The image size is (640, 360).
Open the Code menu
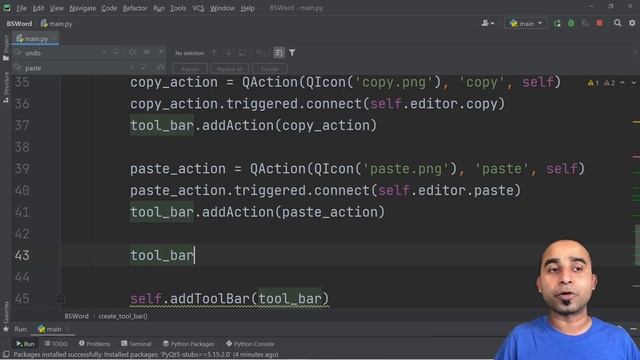point(109,8)
